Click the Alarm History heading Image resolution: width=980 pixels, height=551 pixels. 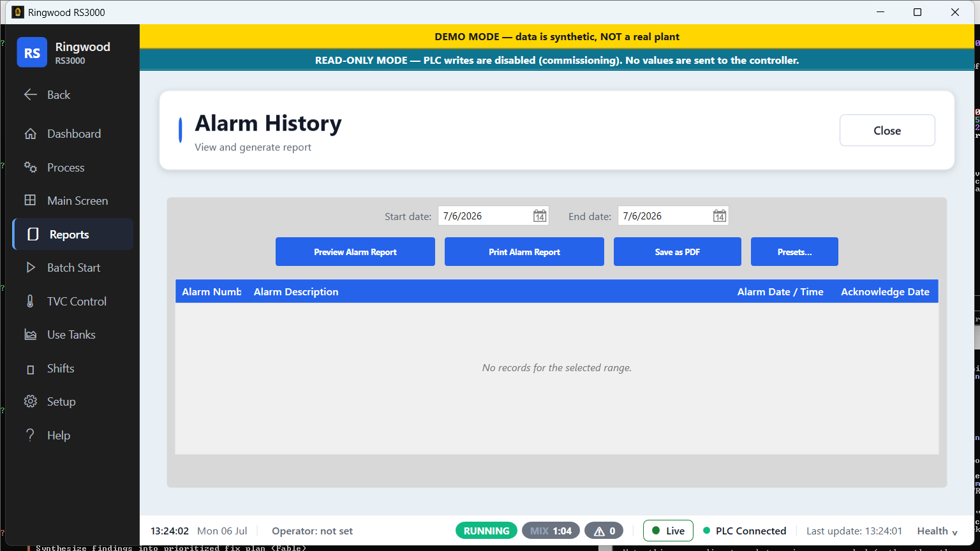click(x=268, y=123)
